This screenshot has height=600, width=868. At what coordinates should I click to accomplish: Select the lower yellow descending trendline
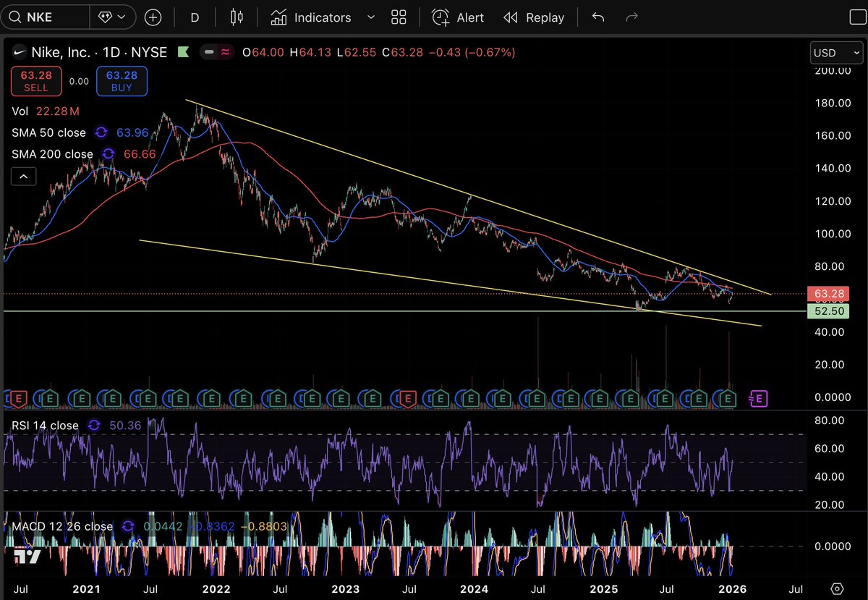[448, 283]
